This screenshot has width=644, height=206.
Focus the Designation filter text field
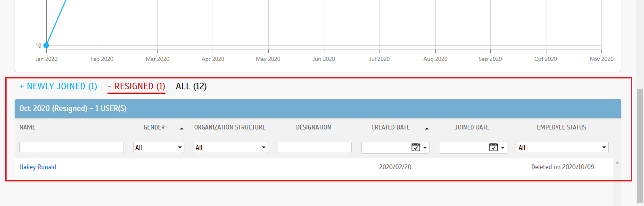click(314, 147)
